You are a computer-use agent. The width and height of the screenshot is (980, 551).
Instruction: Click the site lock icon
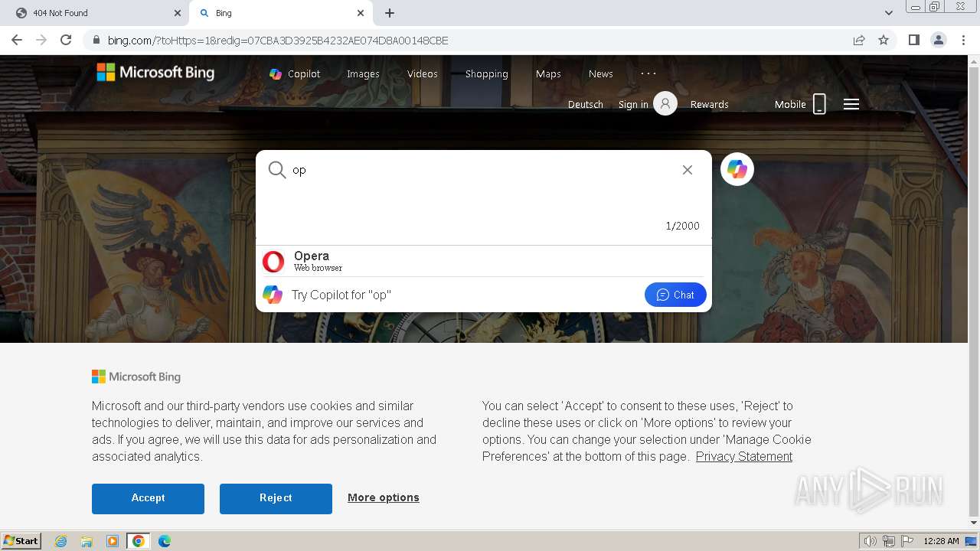click(x=96, y=41)
